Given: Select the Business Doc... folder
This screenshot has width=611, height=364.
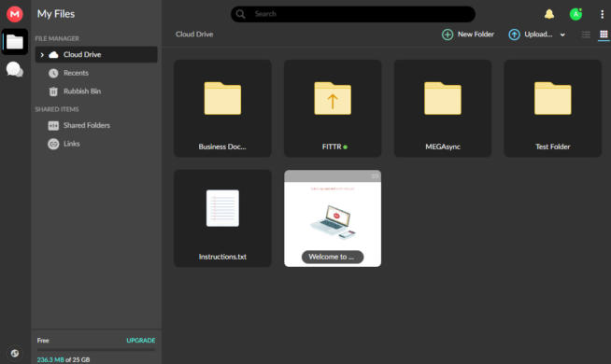Looking at the screenshot, I should tap(222, 108).
